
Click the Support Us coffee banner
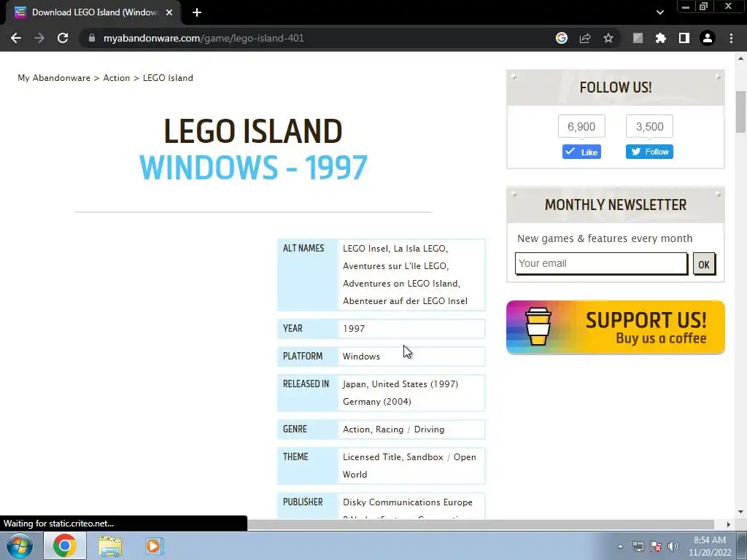616,327
